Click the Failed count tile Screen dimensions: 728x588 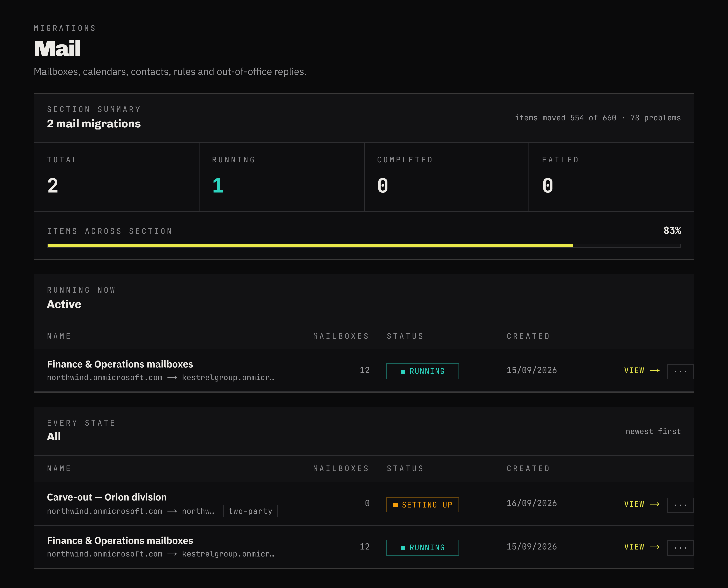[x=611, y=177]
